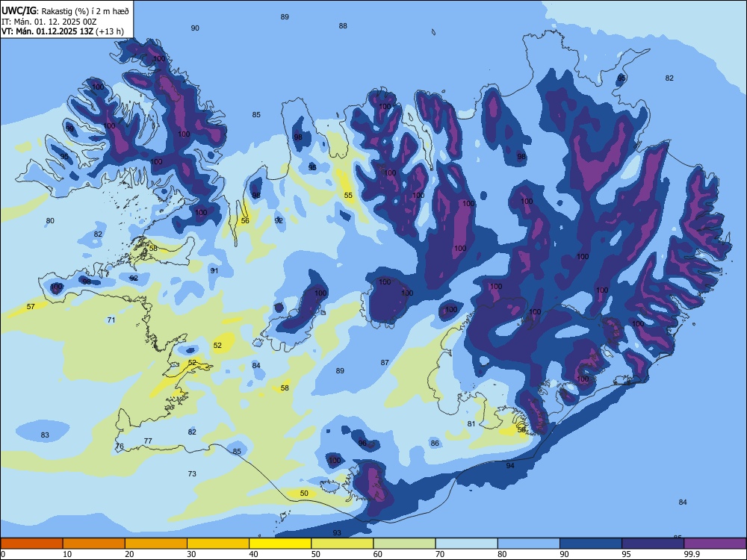The height and width of the screenshot is (560, 747).
Task: Select the 80–90 medium blue legend swatch
Action: pos(529,544)
